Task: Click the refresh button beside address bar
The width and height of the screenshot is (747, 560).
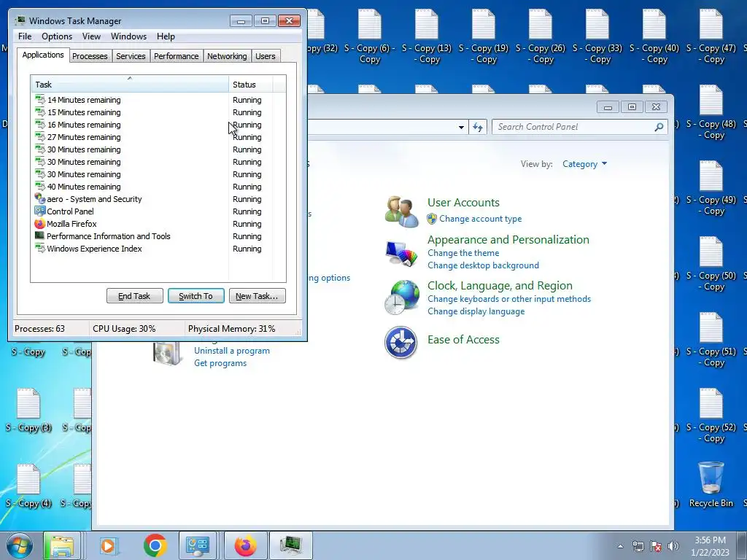Action: [x=478, y=127]
